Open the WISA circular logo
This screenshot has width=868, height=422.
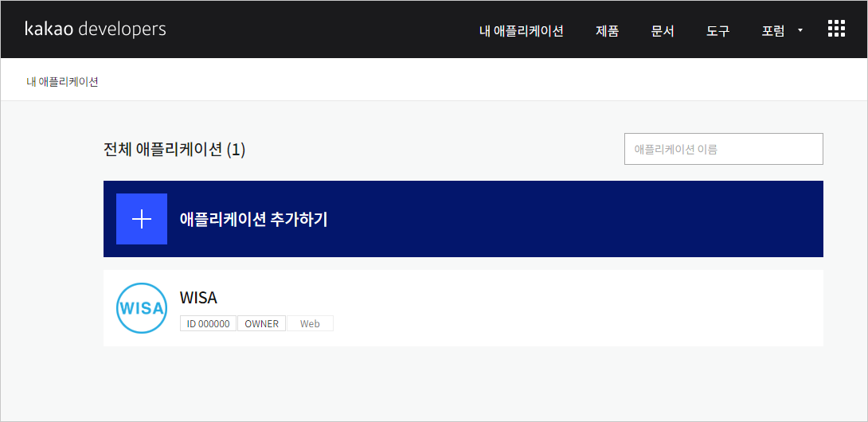point(142,308)
